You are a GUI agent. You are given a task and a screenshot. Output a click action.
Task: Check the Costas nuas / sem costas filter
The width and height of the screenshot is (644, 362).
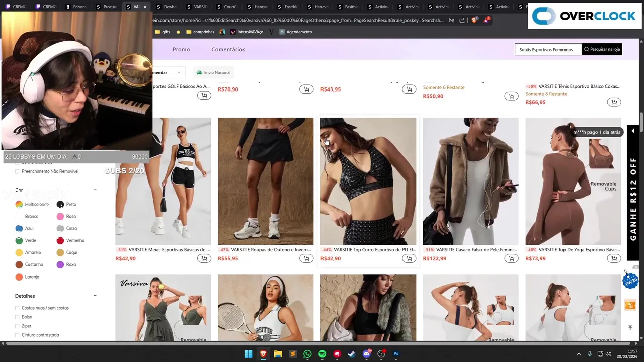(17, 308)
